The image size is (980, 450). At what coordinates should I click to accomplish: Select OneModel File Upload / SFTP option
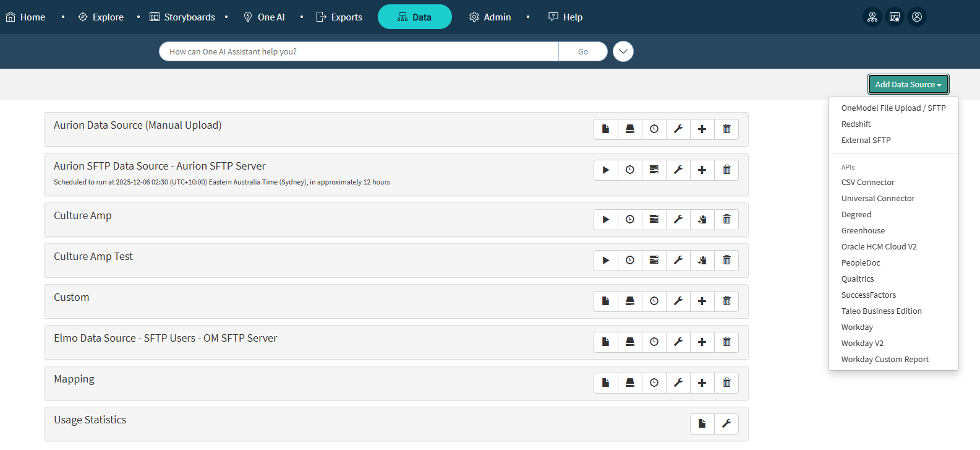coord(893,108)
